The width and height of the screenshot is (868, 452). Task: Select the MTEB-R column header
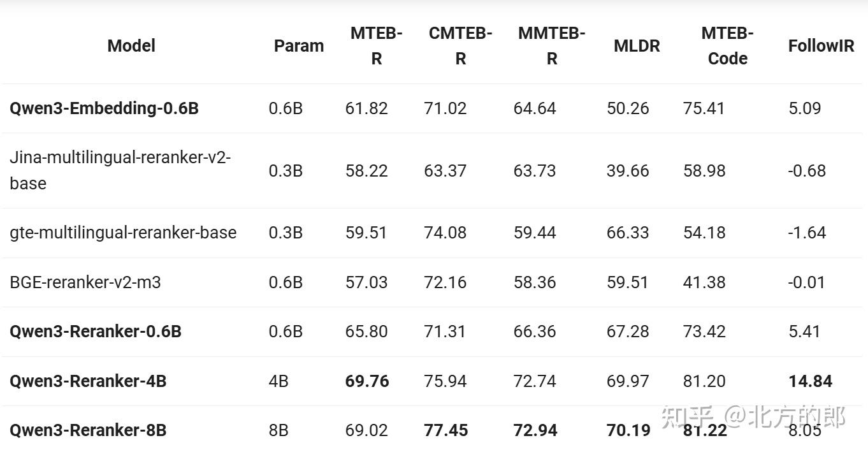tap(376, 46)
